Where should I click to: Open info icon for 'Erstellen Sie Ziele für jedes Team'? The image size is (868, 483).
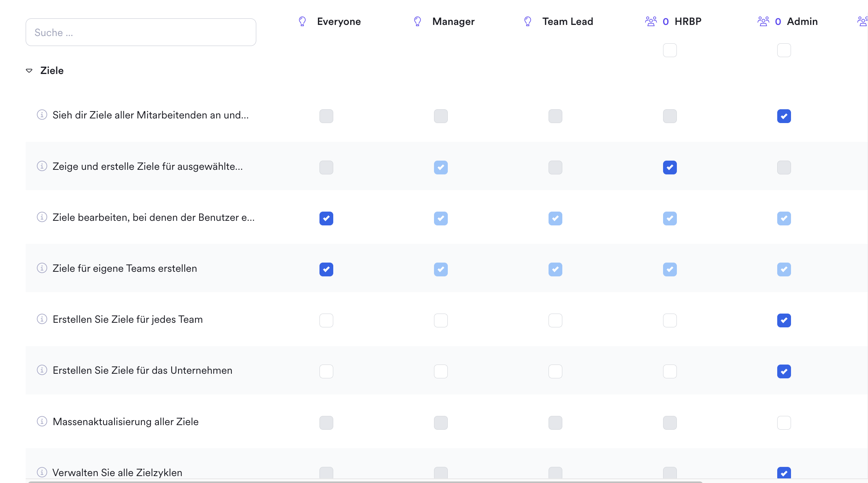pos(42,319)
